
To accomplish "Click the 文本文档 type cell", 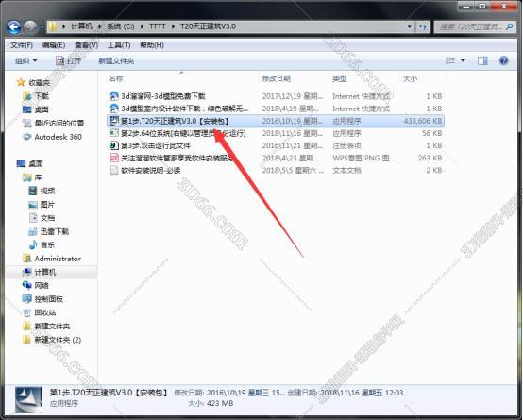I will click(346, 171).
